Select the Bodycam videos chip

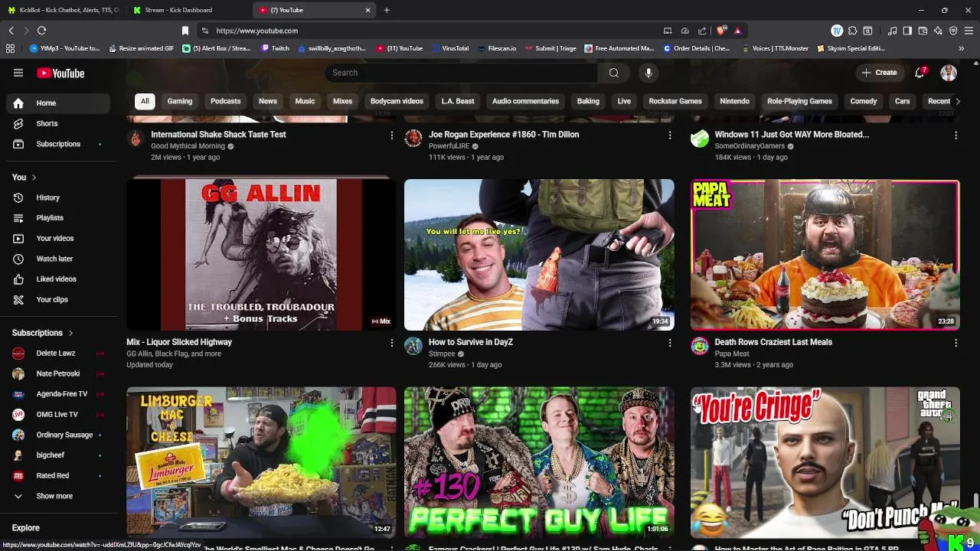(397, 101)
